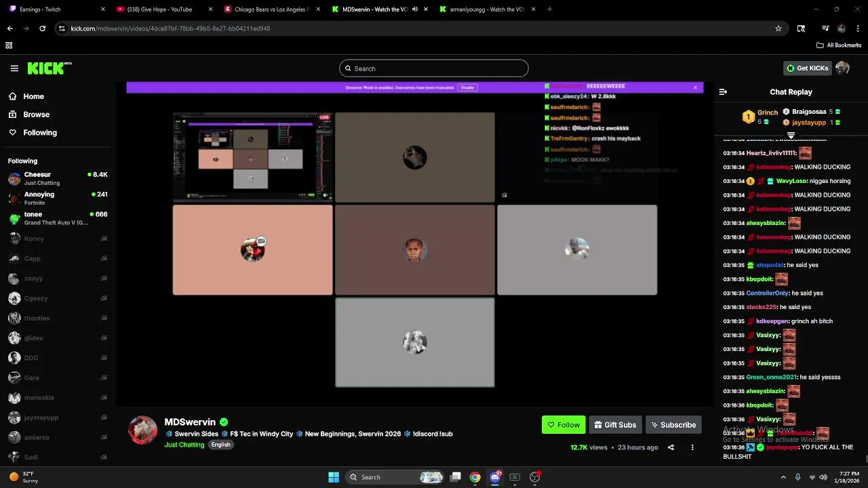This screenshot has width=868, height=488.
Task: View site information icon in address bar
Action: tap(62, 28)
